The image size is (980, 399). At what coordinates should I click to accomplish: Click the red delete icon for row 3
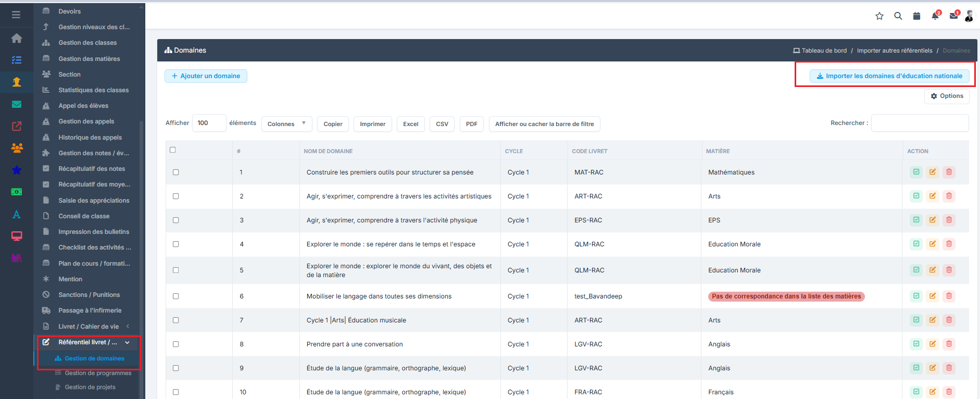[949, 220]
